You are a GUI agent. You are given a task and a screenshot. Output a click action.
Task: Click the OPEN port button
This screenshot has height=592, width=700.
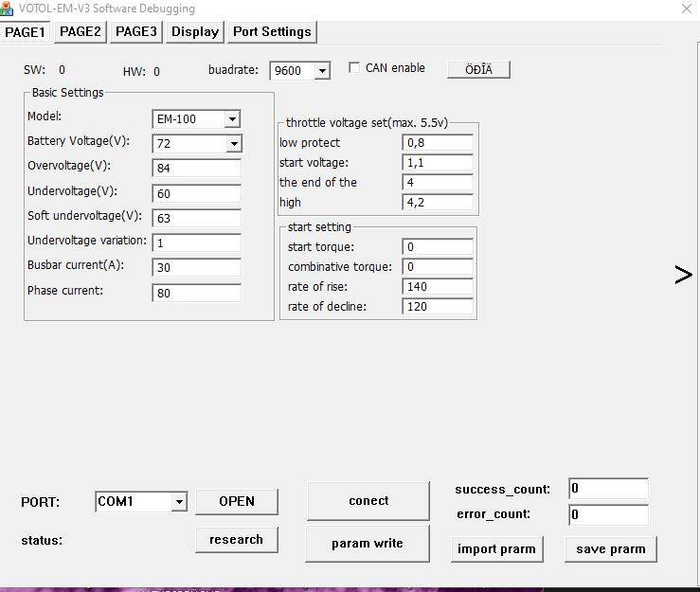237,501
